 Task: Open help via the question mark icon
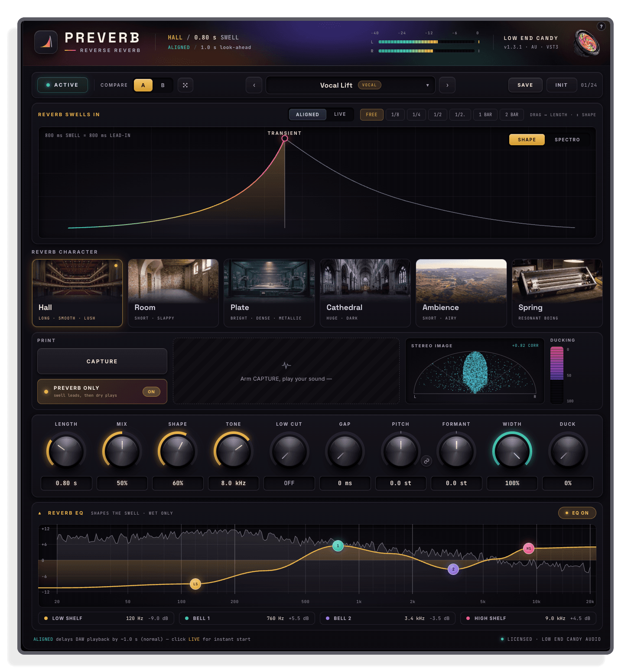click(x=601, y=26)
